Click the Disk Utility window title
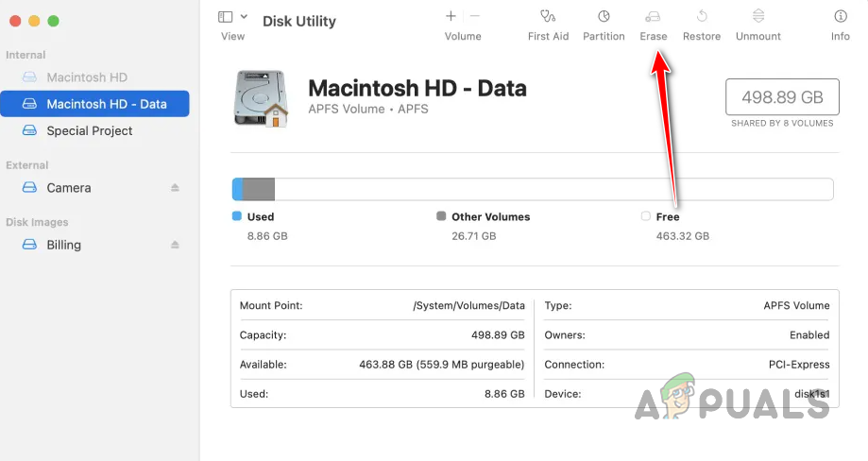The image size is (868, 461). [298, 21]
